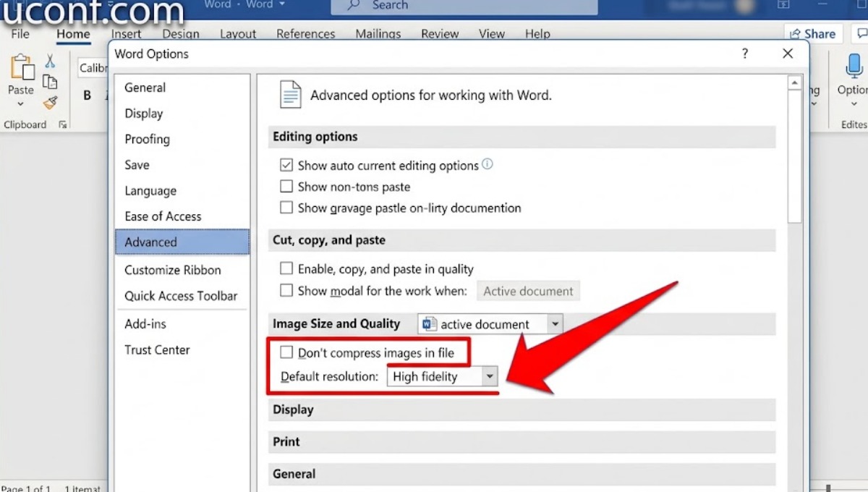Image resolution: width=868 pixels, height=492 pixels.
Task: Select Display in options sidebar
Action: coord(182,114)
